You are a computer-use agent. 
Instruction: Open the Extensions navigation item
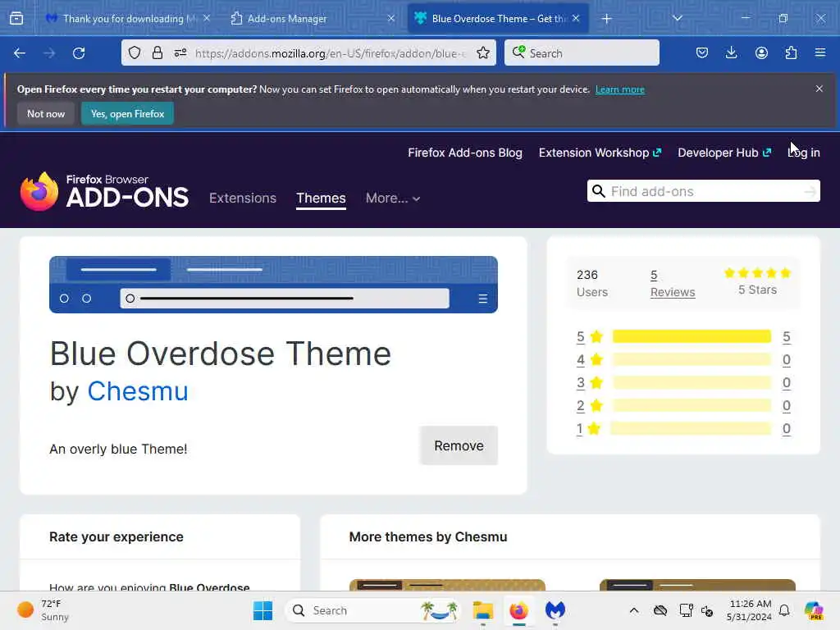tap(243, 199)
